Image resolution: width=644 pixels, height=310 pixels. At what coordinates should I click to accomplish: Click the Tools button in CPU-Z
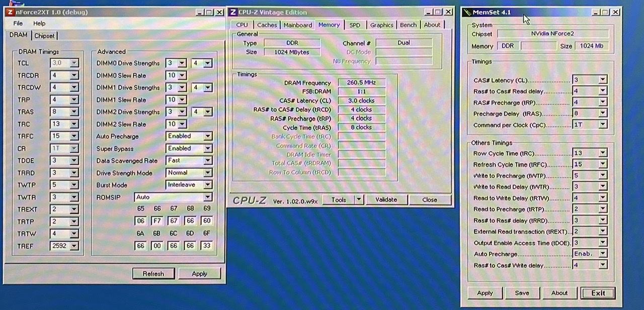click(x=339, y=199)
